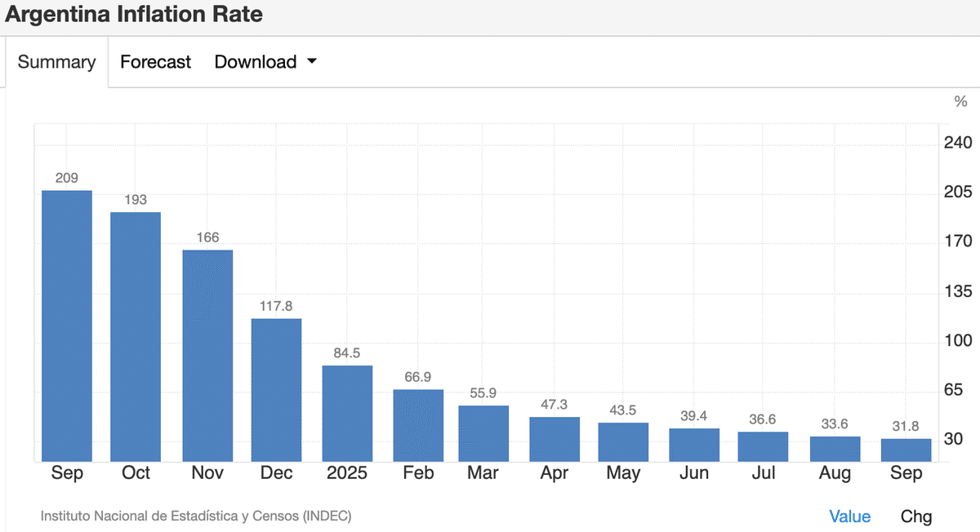Select the May 43.5 bar
980x532 pixels.
click(623, 442)
